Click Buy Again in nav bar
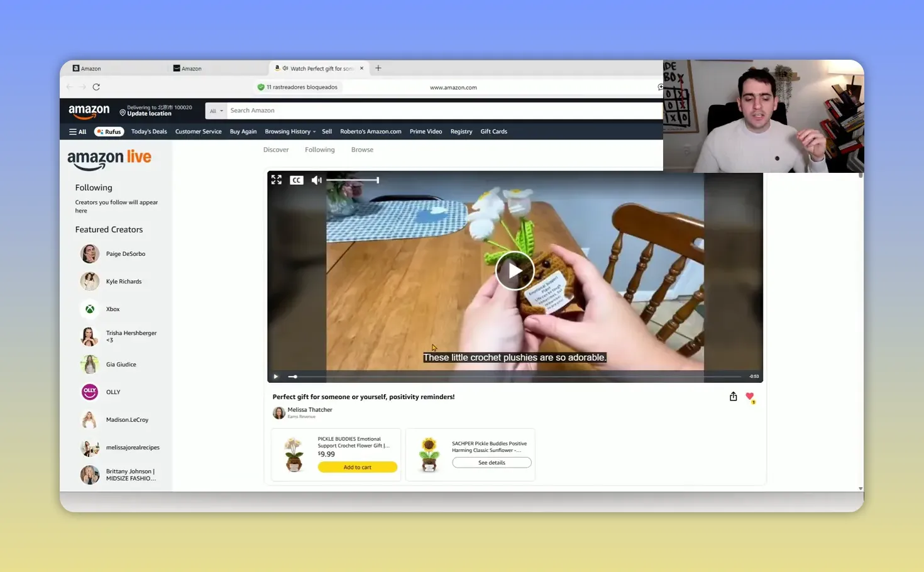 243,132
